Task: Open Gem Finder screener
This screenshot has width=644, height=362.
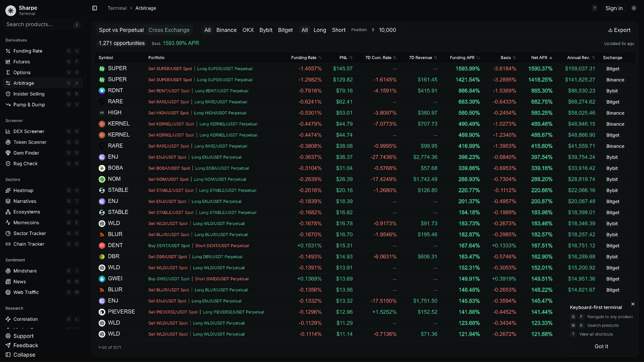Action: [x=26, y=153]
